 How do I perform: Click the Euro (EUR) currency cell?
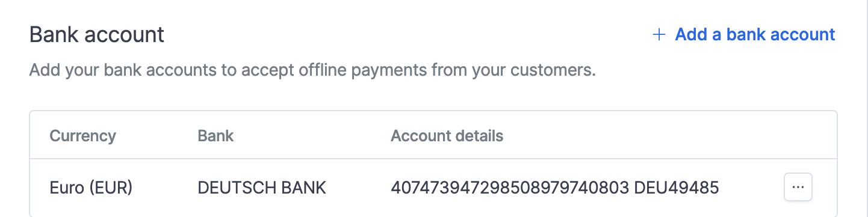tap(91, 188)
